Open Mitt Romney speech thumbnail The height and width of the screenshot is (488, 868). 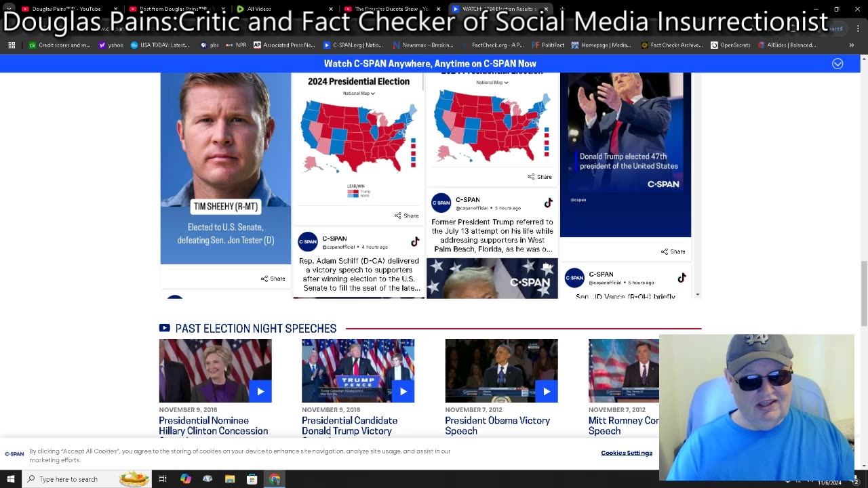click(624, 371)
